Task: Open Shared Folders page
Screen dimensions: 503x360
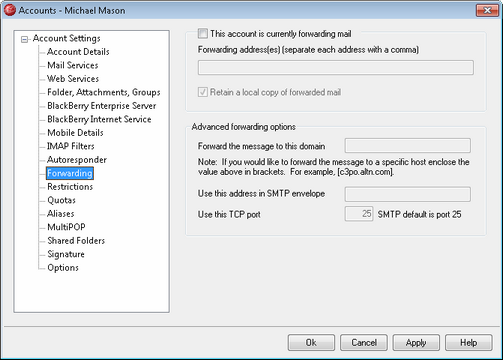Action: [76, 241]
